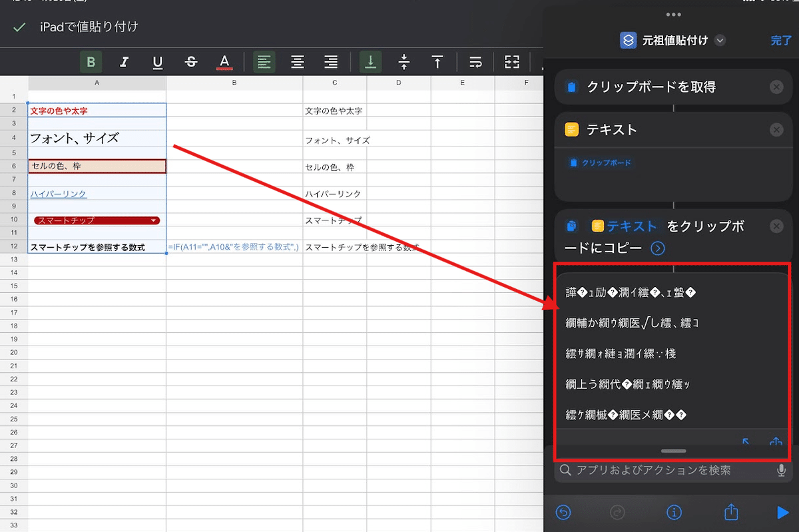The width and height of the screenshot is (799, 532).
Task: Open the ハイパーリンク link in cell A8
Action: click(59, 194)
